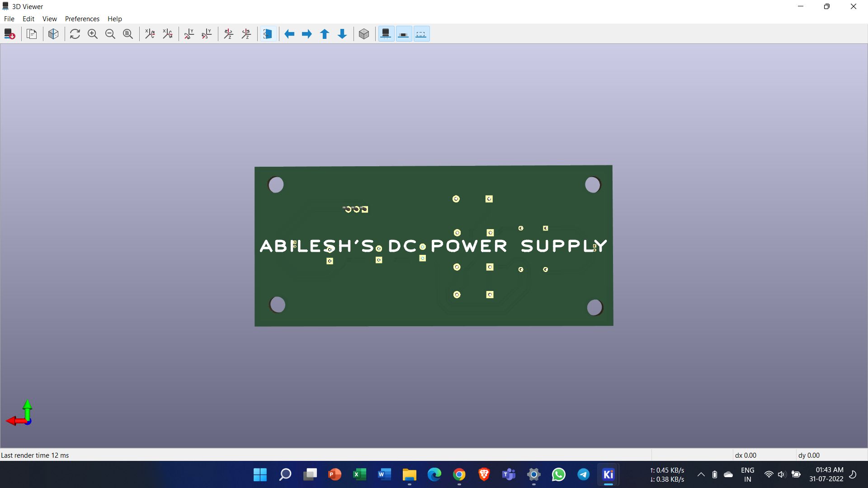The width and height of the screenshot is (868, 488).
Task: Zoom to fit the board on screen
Action: coord(128,34)
